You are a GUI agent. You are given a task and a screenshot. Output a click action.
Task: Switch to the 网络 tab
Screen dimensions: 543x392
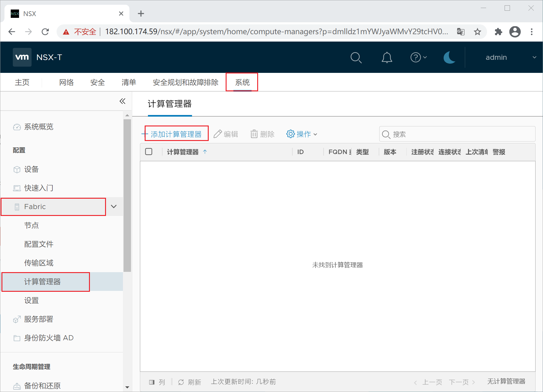(66, 82)
